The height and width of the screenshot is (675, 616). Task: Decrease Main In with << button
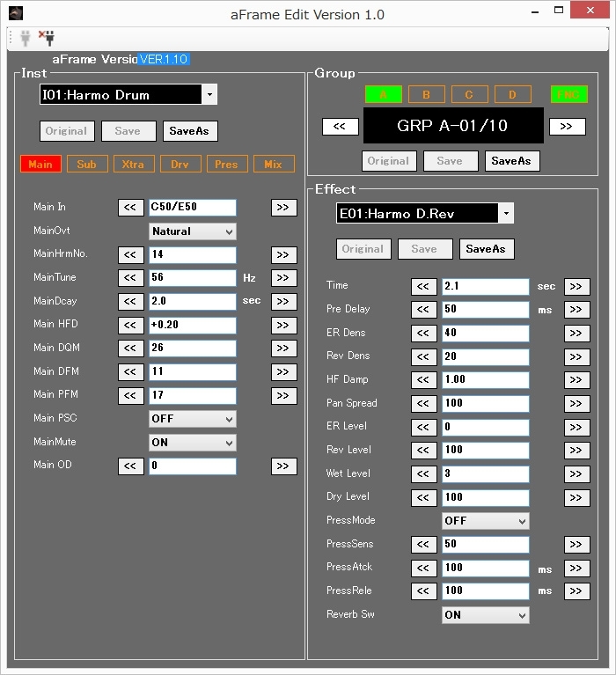coord(130,208)
